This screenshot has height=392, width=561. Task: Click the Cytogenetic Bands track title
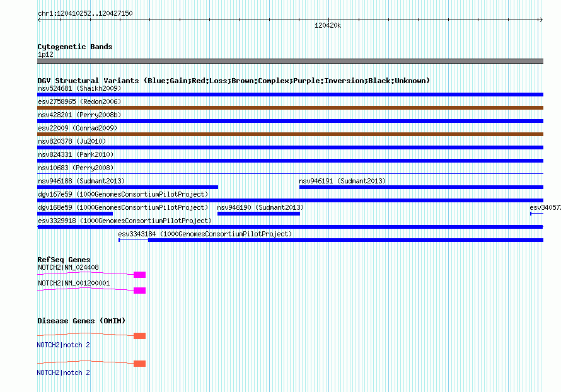[x=75, y=47]
